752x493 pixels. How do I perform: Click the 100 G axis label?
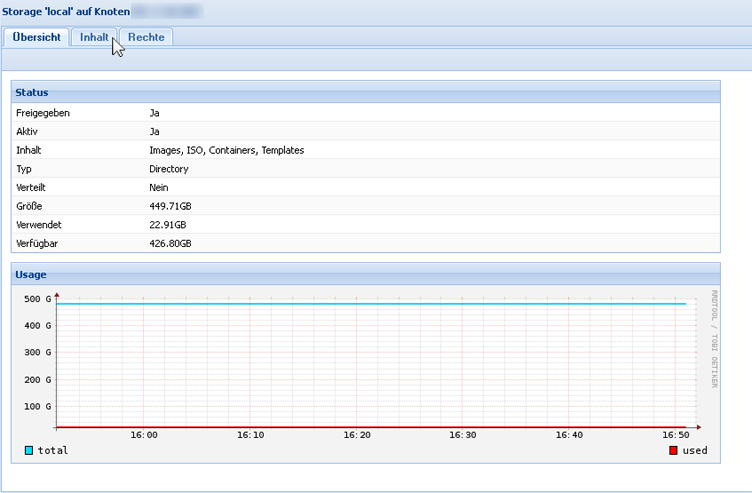pos(37,406)
